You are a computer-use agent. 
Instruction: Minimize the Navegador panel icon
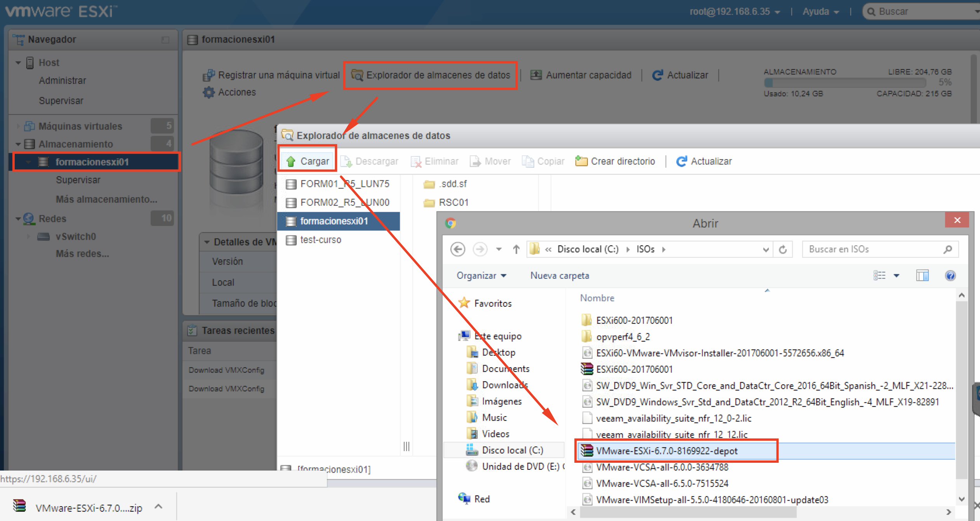tap(165, 40)
